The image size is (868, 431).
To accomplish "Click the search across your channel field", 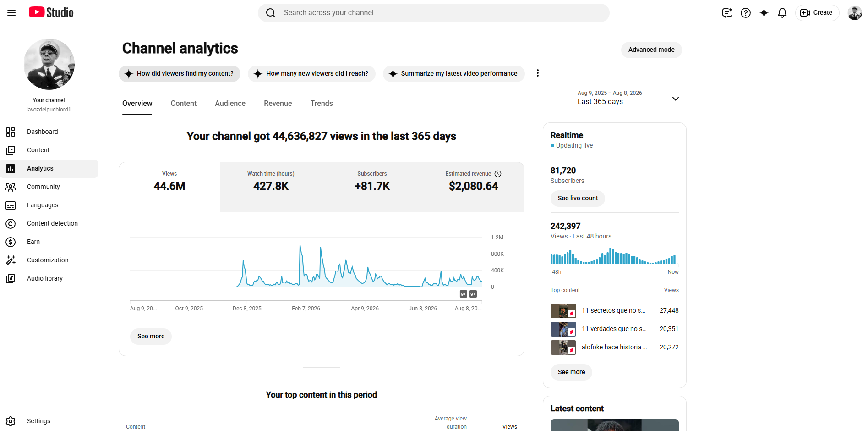I will pyautogui.click(x=433, y=13).
